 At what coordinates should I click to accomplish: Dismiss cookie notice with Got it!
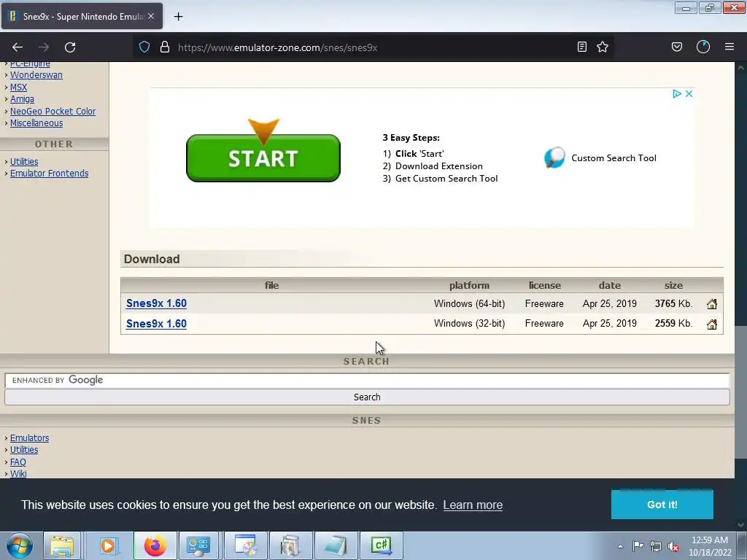662,505
